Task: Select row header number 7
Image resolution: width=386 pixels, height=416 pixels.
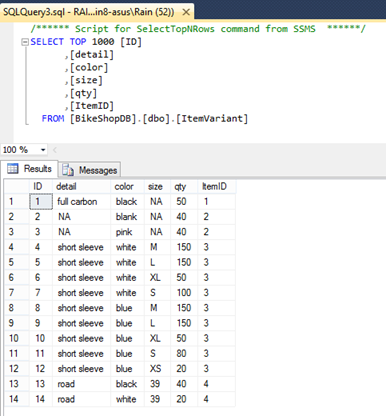Action: point(17,293)
